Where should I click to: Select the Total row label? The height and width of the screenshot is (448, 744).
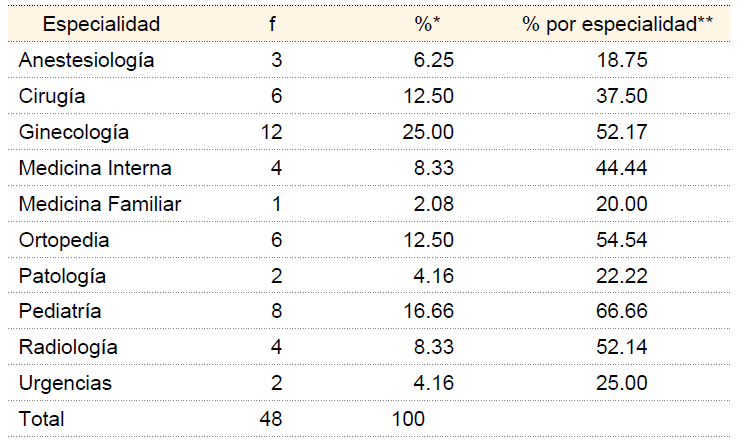[41, 420]
